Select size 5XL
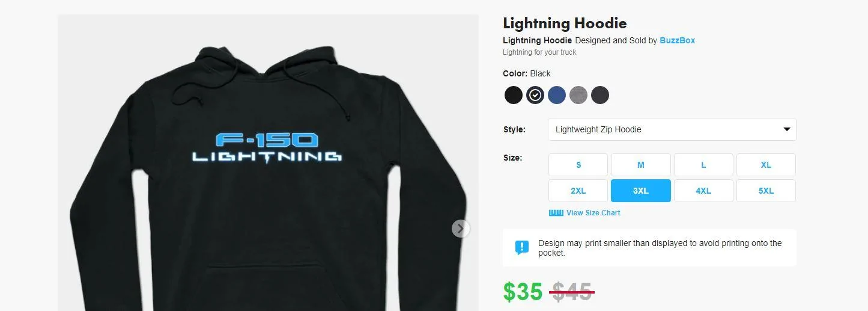Image resolution: width=868 pixels, height=311 pixels. [x=766, y=191]
